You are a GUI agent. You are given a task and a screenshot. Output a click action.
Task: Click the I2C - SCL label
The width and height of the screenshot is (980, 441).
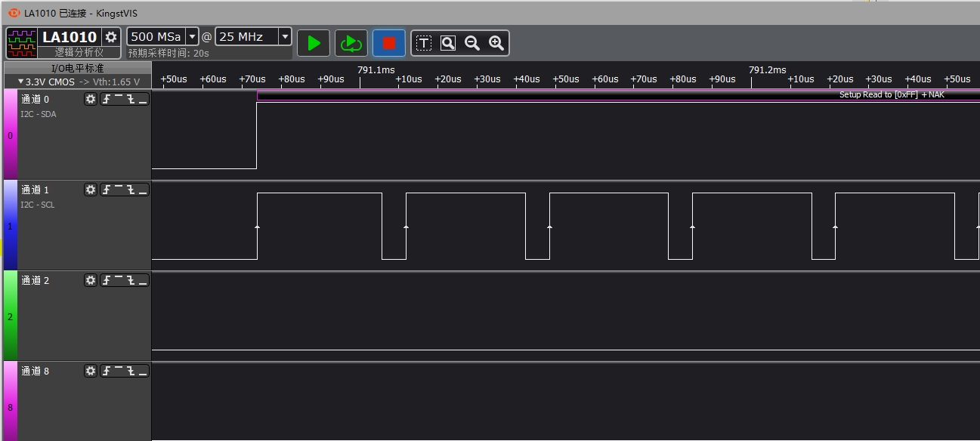coord(38,205)
